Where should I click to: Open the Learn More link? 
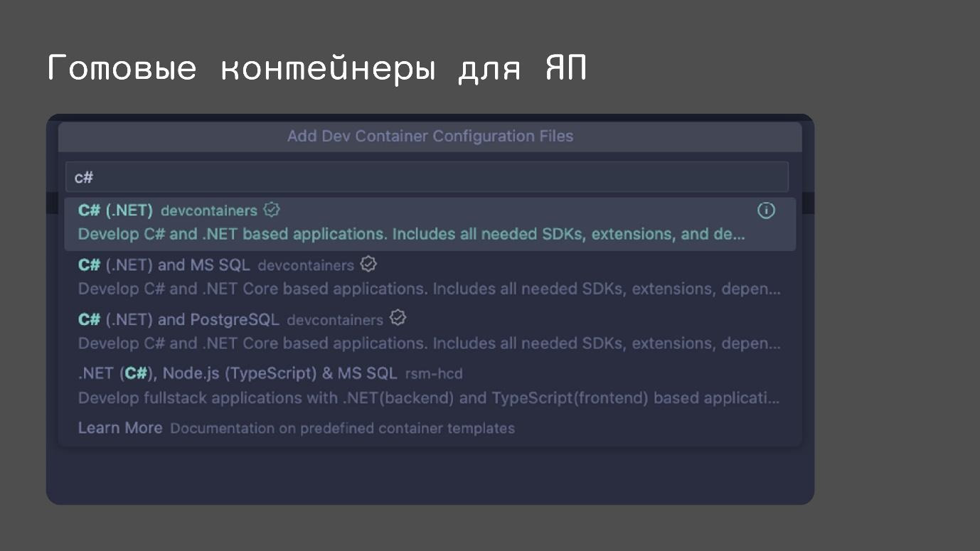119,428
